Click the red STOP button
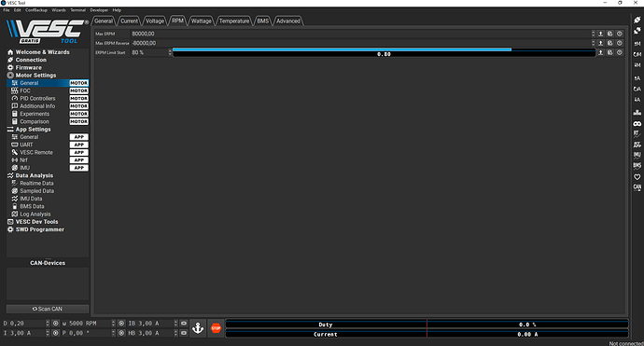 pos(216,328)
